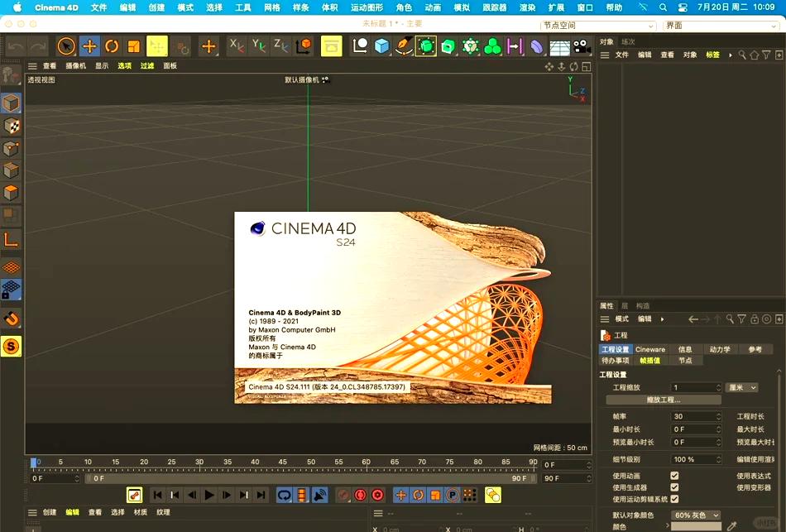The image size is (786, 532).
Task: Open the Subdivision Surface generator icon
Action: point(425,46)
